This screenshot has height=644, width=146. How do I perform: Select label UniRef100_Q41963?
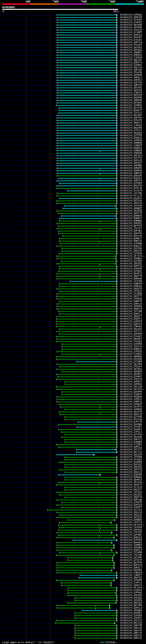[131, 48]
